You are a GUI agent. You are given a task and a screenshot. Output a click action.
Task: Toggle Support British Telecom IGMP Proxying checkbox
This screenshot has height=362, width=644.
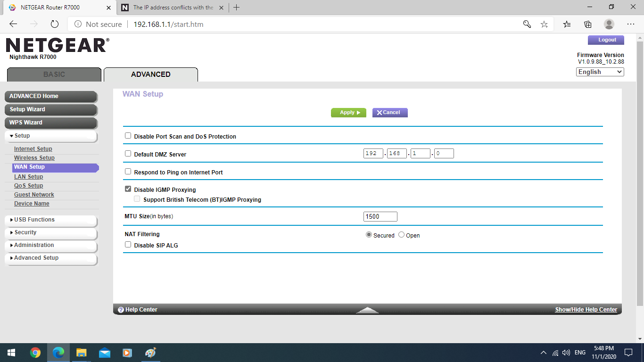coord(137,199)
